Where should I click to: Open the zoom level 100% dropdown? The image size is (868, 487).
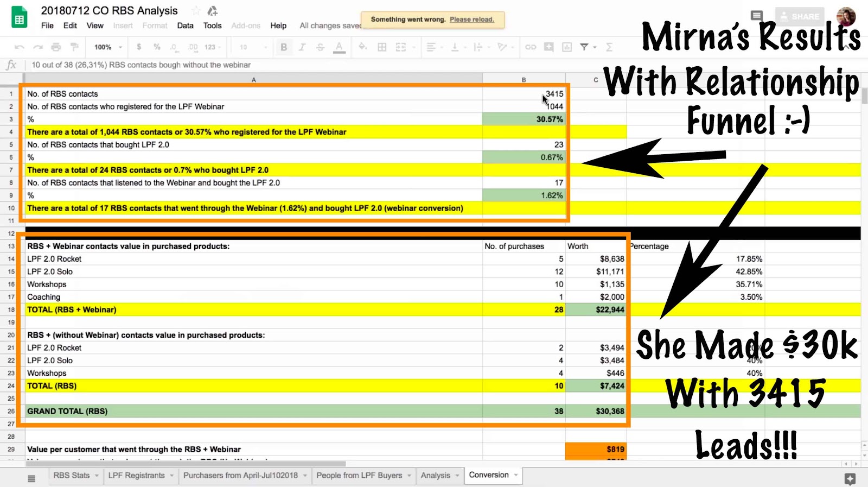[108, 47]
